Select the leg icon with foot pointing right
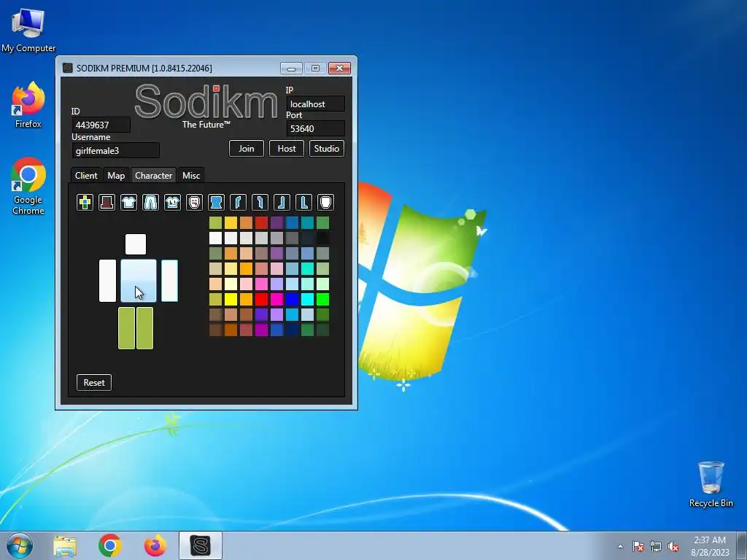This screenshot has width=747, height=560. coord(304,203)
